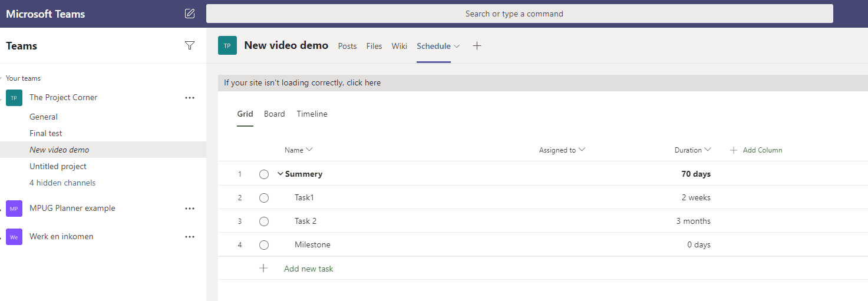This screenshot has width=868, height=301.
Task: Click the 2 weeks duration cell
Action: (696, 197)
